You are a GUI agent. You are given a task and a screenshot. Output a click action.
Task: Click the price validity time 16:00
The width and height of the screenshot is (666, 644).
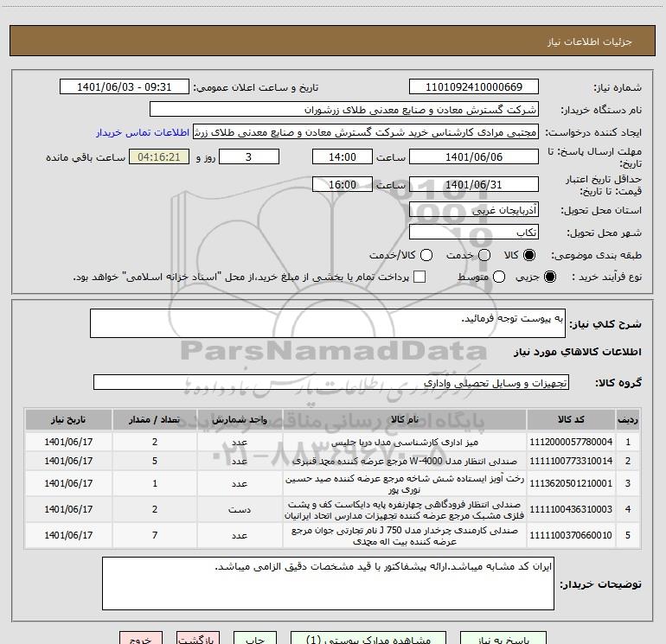[342, 184]
